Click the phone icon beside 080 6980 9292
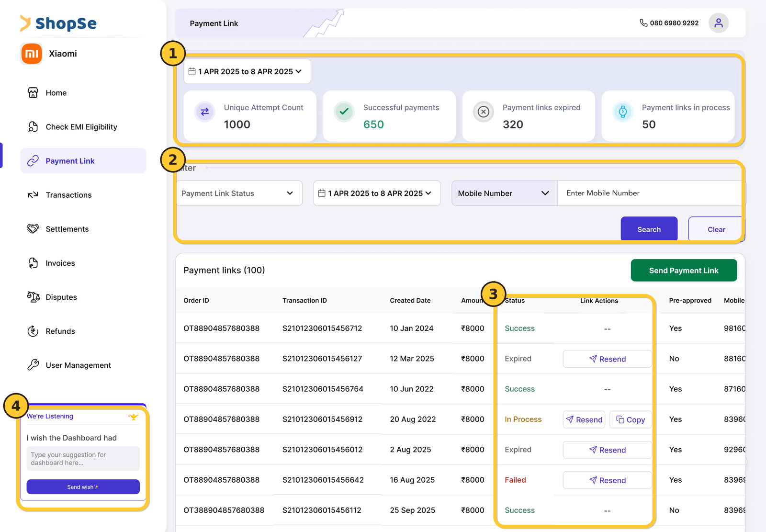Viewport: 766px width, 532px height. click(643, 23)
